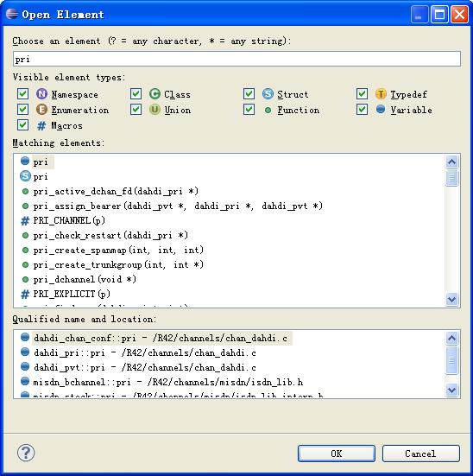
Task: Click the Qualified name list scroll-down arrow
Action: (451, 390)
